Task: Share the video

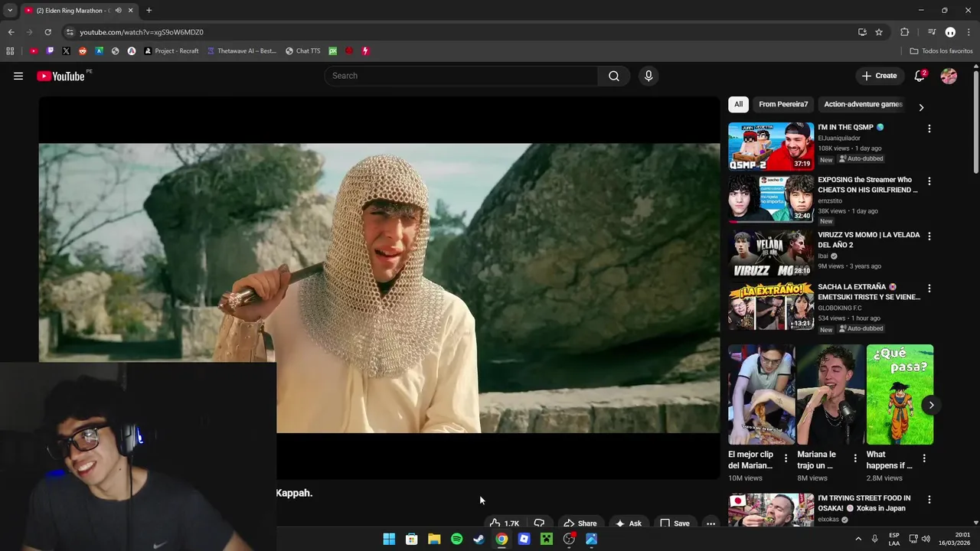Action: (x=580, y=523)
